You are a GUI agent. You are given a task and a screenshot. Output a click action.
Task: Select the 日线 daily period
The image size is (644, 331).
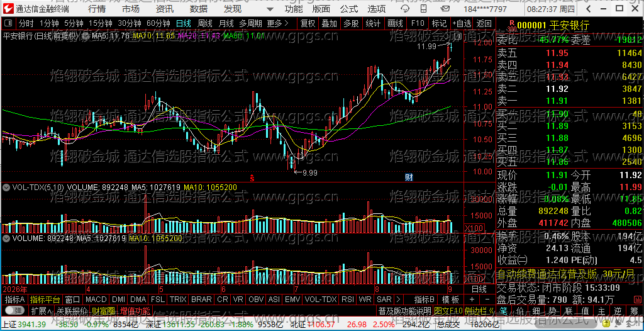pos(183,23)
